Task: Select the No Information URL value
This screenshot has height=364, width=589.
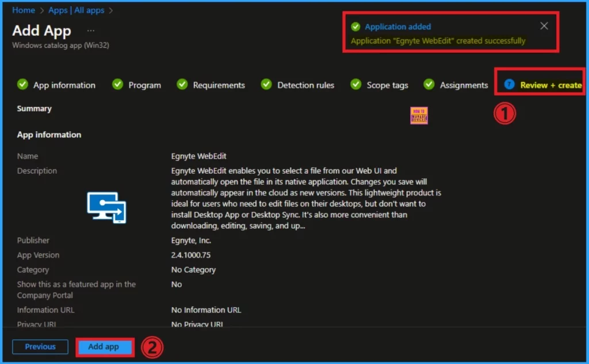Action: pos(206,310)
